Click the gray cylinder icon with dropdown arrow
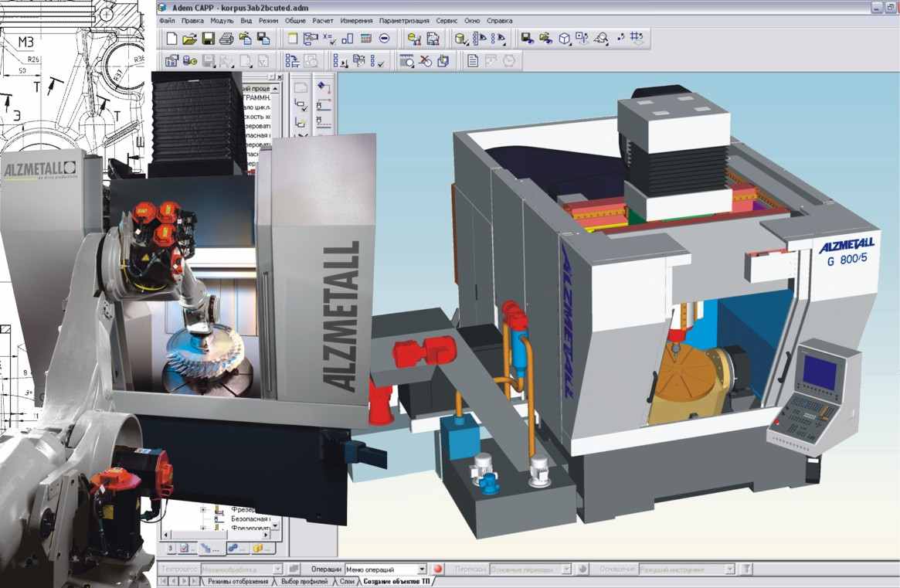Image resolution: width=900 pixels, height=588 pixels. (461, 39)
